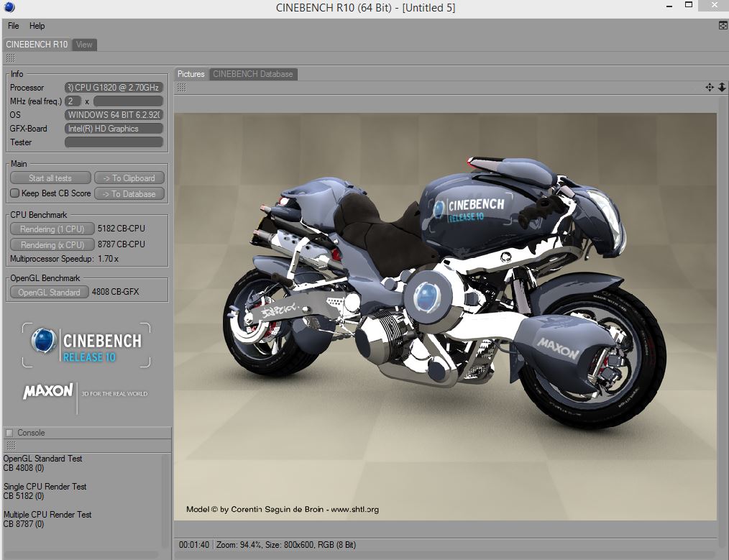Open the File menu

(12, 26)
